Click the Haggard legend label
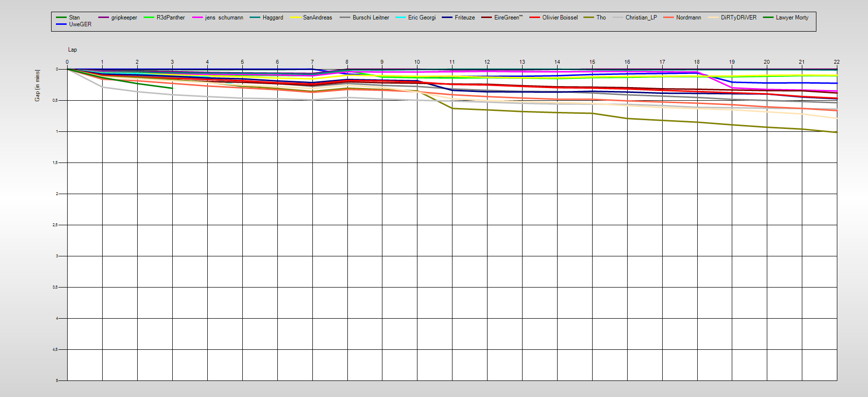 pos(273,18)
